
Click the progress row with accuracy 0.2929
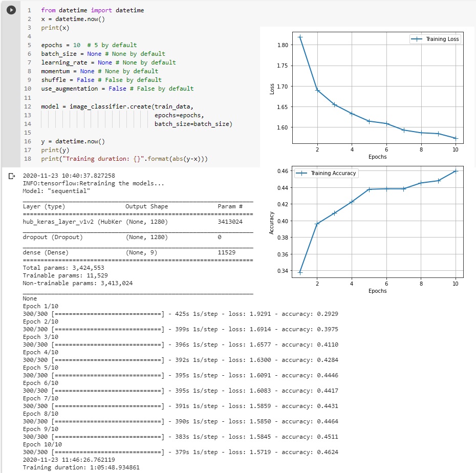coord(180,314)
